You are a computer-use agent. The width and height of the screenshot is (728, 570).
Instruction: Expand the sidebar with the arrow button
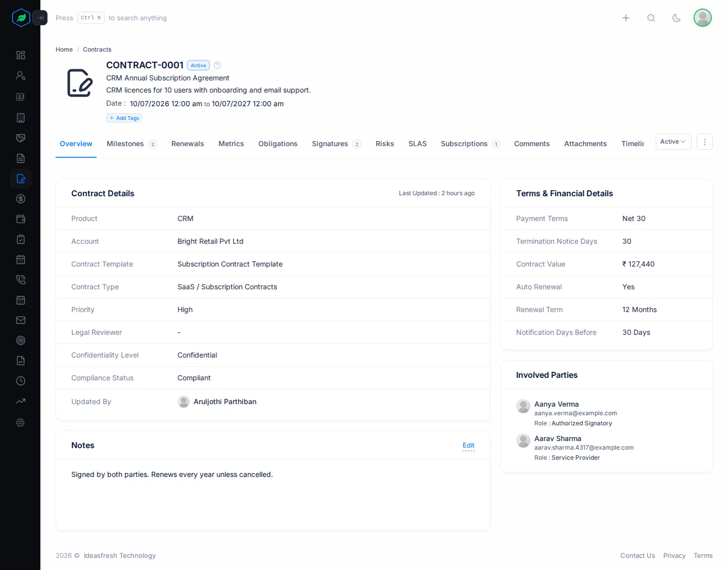[40, 18]
